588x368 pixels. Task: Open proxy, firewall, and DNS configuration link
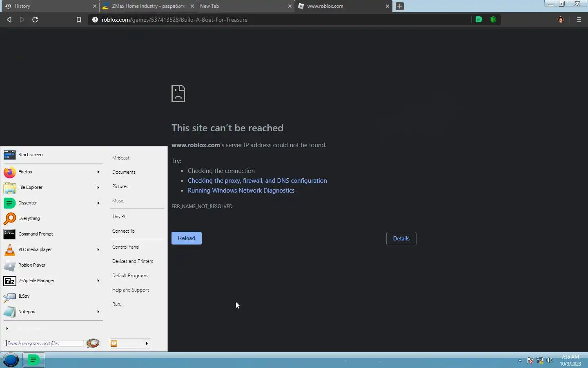click(x=257, y=181)
